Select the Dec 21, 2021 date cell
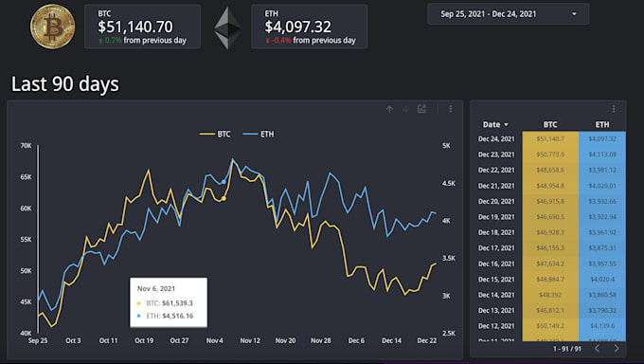Screen dimensions: 644x364 click(496, 186)
